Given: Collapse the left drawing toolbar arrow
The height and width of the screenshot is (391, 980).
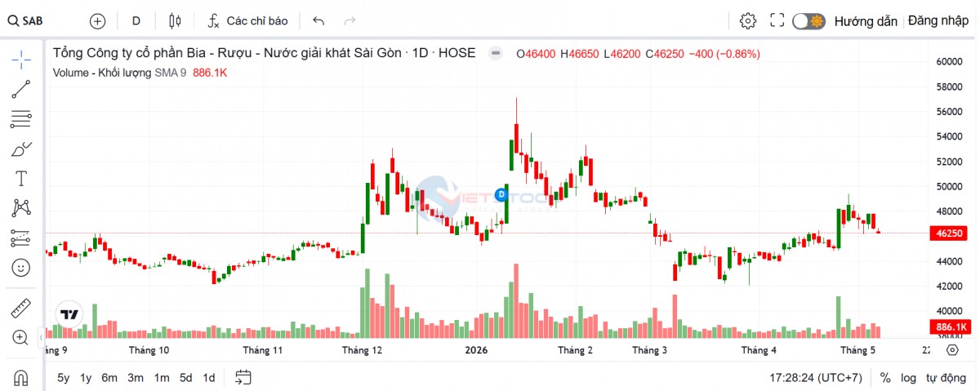Looking at the screenshot, I should 42,337.
